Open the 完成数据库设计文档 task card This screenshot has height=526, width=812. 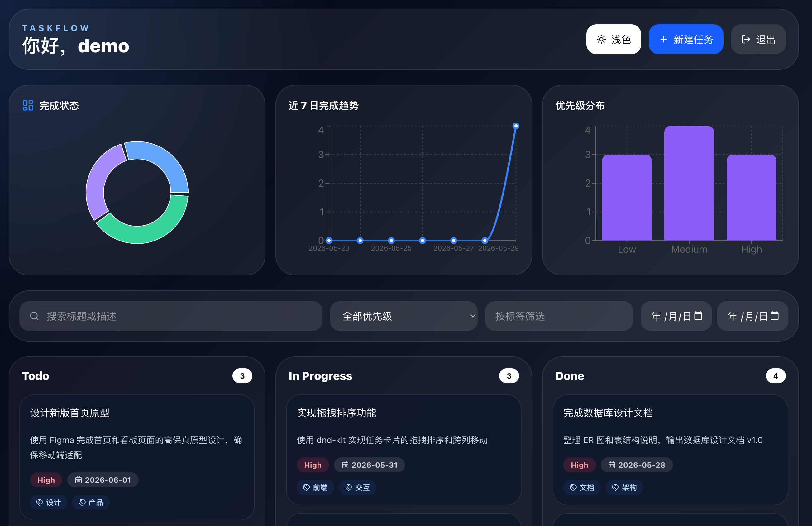(670, 450)
